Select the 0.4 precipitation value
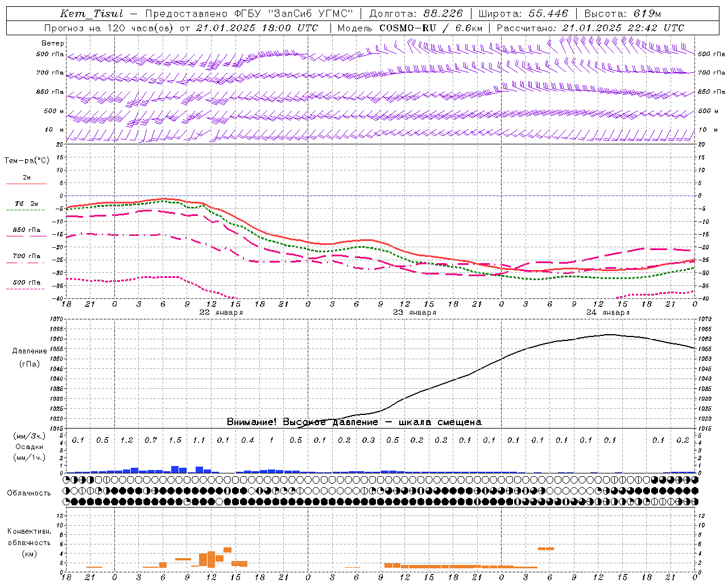 [x=247, y=440]
